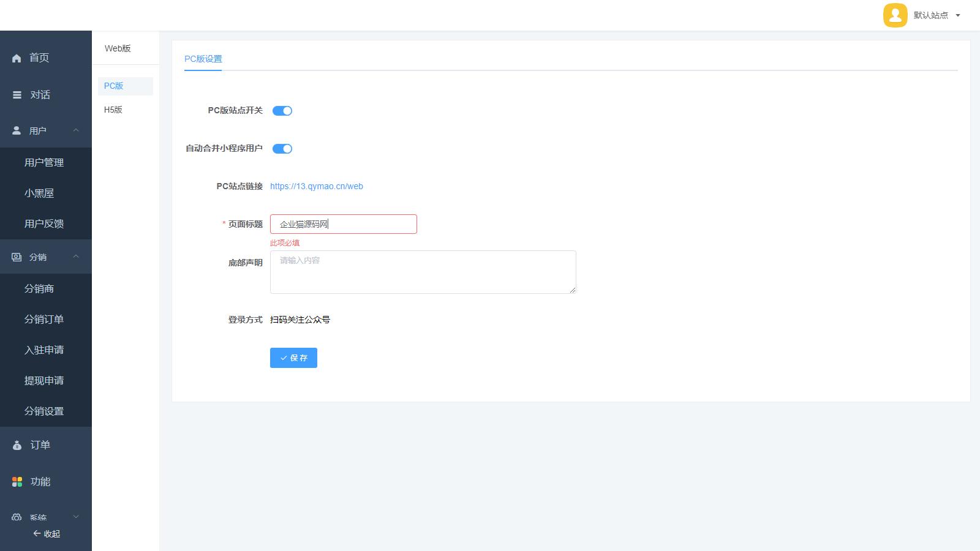This screenshot has height=551, width=980.
Task: Open the 小黑屋 submenu item
Action: (x=46, y=193)
